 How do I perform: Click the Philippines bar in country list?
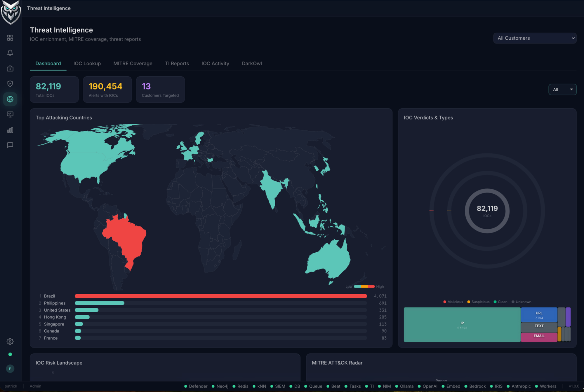100,303
